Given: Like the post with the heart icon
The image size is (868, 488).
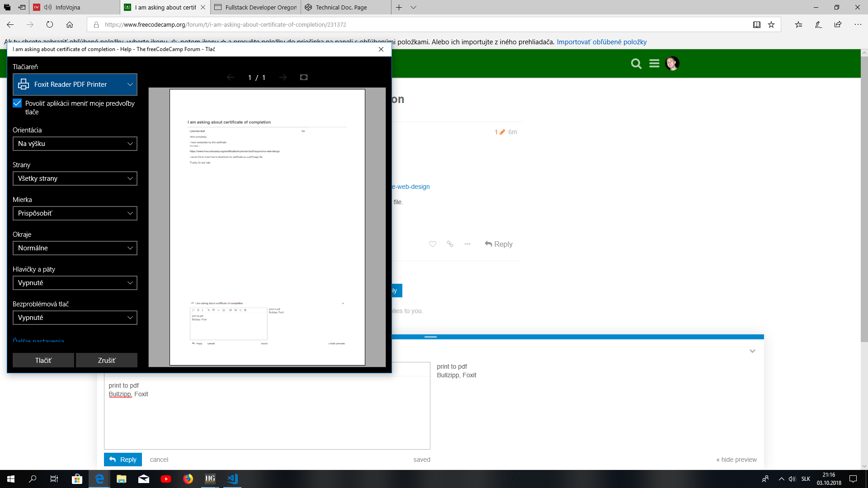Looking at the screenshot, I should click(x=433, y=244).
